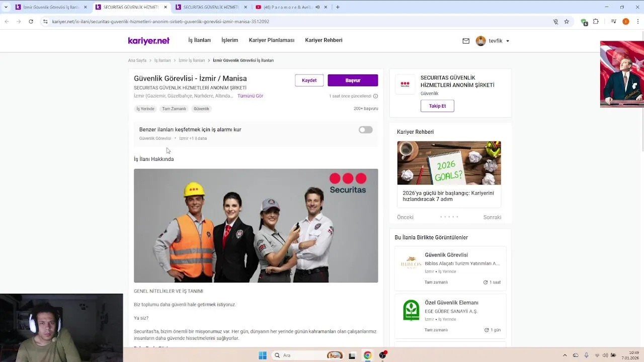Open the İş İlanları menu
The image size is (644, 362).
pyautogui.click(x=199, y=40)
